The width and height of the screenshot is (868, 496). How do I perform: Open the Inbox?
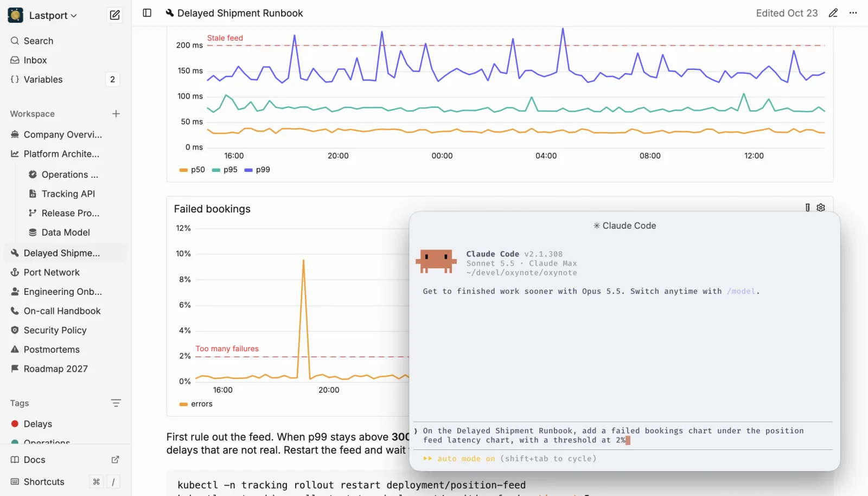pos(65,60)
